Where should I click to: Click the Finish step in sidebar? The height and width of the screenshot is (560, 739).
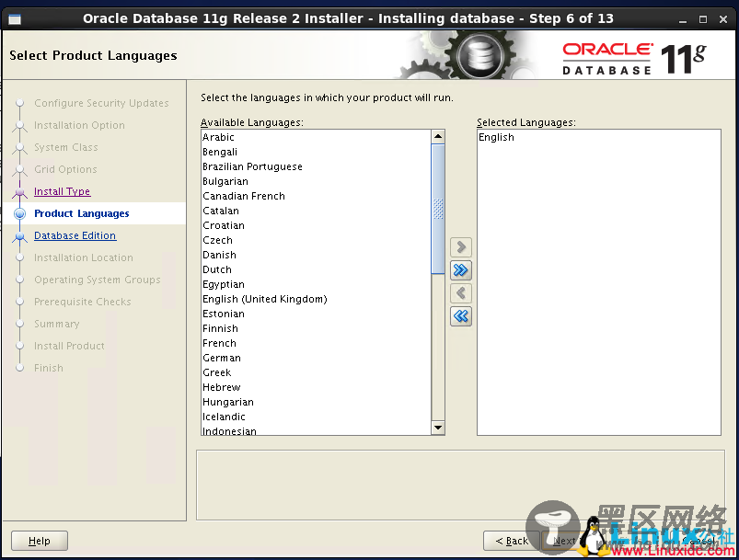(x=49, y=368)
